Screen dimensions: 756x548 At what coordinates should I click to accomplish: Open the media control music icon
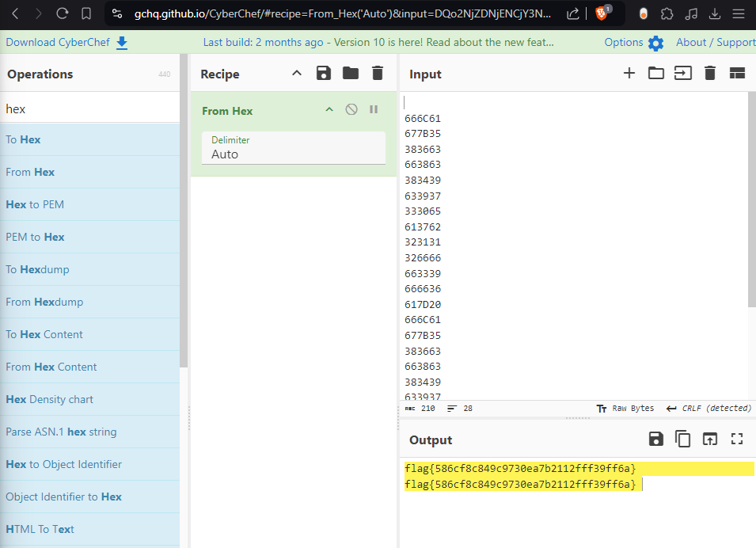point(691,13)
